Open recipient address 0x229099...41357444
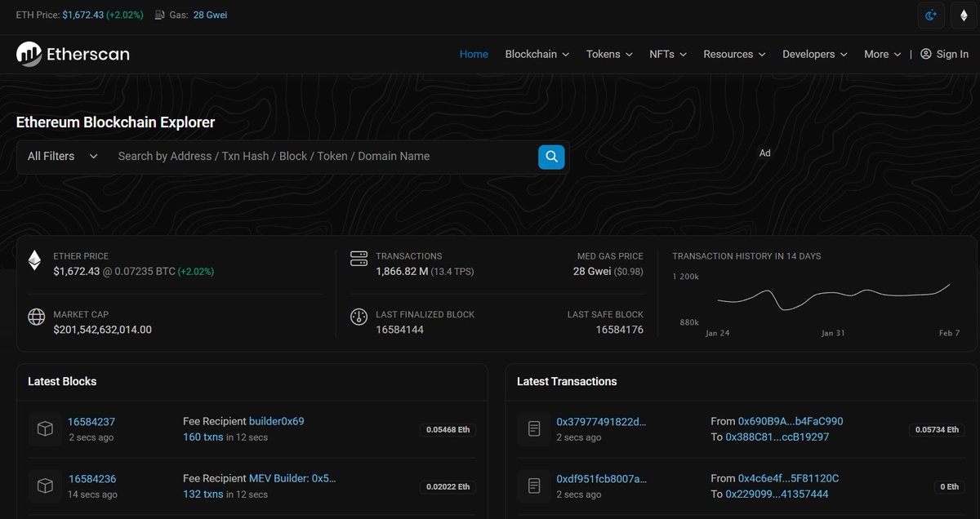Image resolution: width=980 pixels, height=519 pixels. pos(777,494)
